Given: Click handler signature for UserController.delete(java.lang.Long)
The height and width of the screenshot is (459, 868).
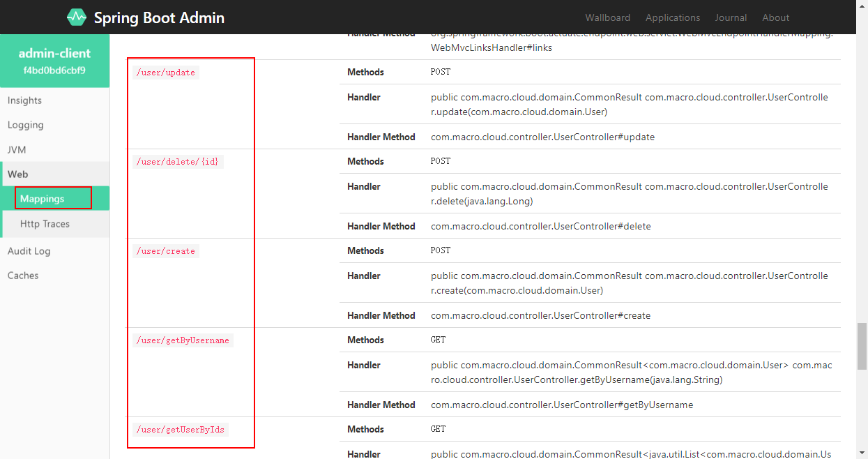Looking at the screenshot, I should coord(630,194).
